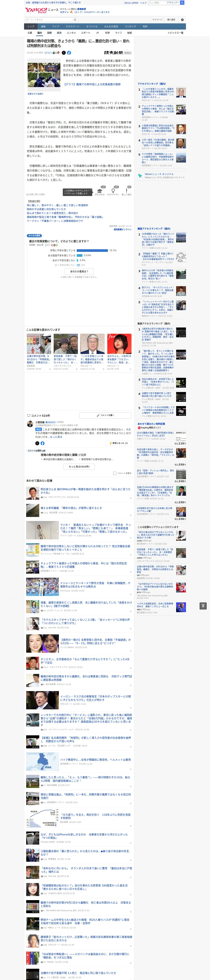Screen dimensions: 210x980
Task: Dismiss the 明石家さんま article with its X
Action: (130, 498)
